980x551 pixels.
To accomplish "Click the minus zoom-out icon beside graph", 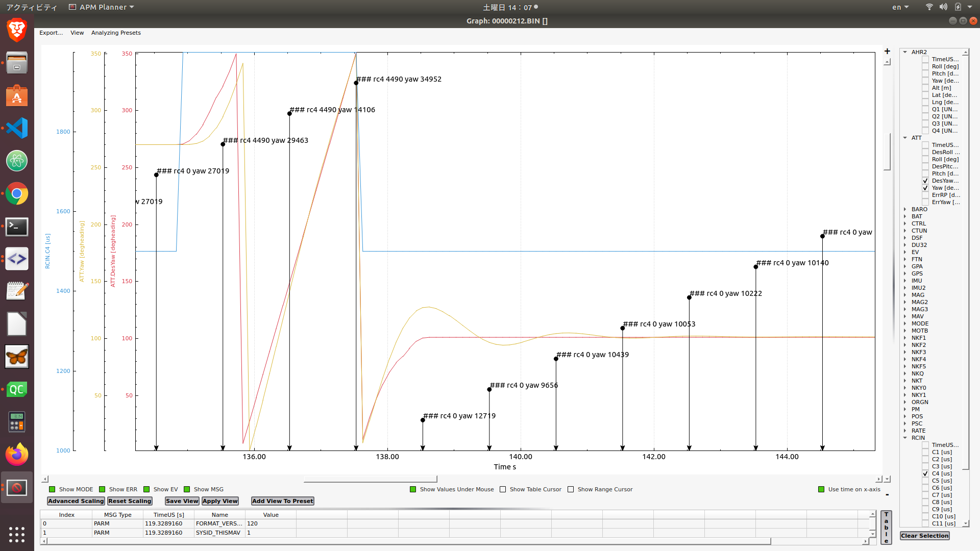I will click(x=887, y=495).
